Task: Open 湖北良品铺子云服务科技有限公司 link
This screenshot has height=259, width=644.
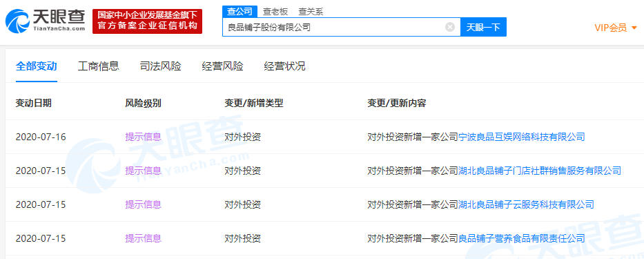Action: [526, 204]
